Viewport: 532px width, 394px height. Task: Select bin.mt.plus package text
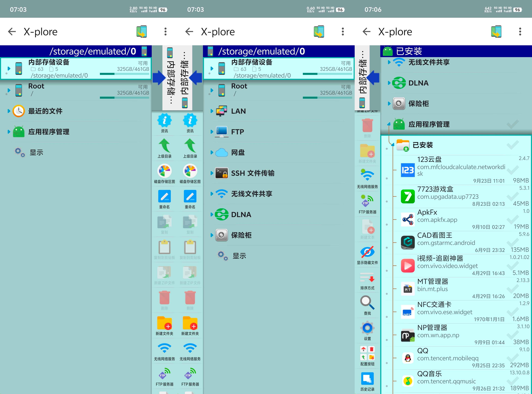(x=432, y=289)
